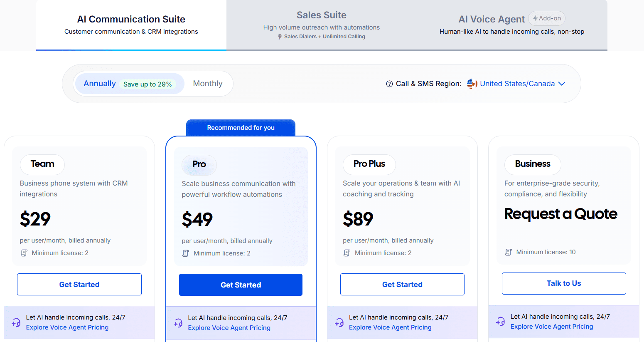This screenshot has height=342, width=644.
Task: Switch billing to Monthly
Action: (x=208, y=84)
